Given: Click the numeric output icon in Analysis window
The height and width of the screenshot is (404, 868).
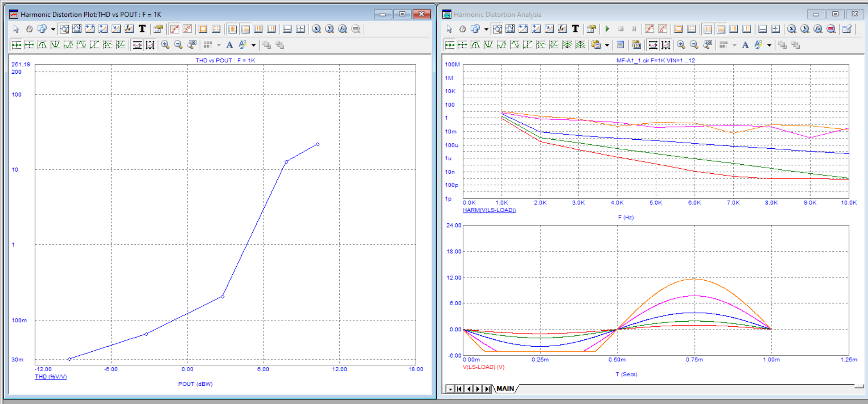Looking at the screenshot, I should [x=620, y=45].
